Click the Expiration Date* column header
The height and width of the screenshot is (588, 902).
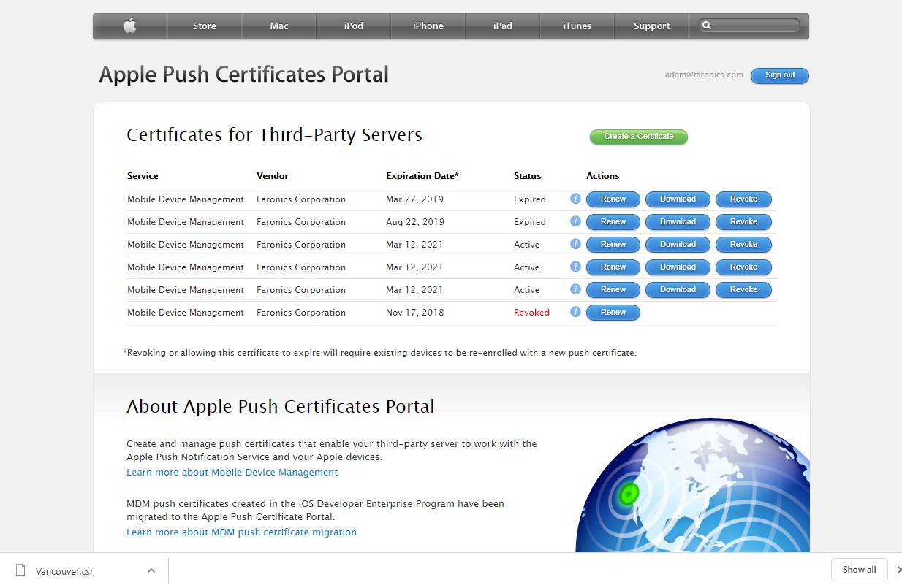[422, 176]
